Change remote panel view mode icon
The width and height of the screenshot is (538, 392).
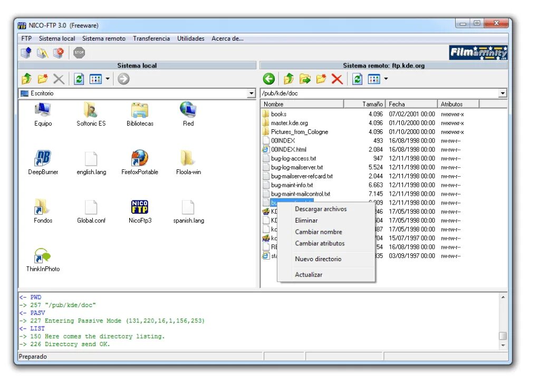pyautogui.click(x=374, y=79)
